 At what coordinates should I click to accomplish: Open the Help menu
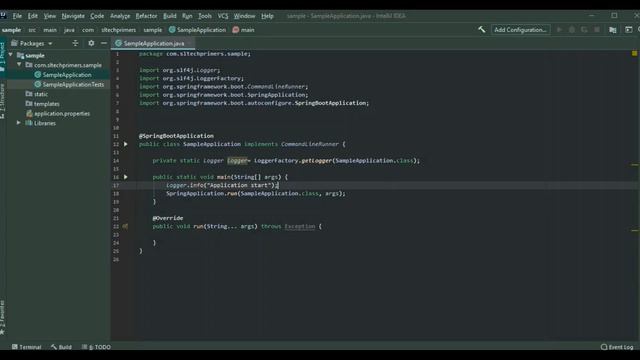click(267, 16)
